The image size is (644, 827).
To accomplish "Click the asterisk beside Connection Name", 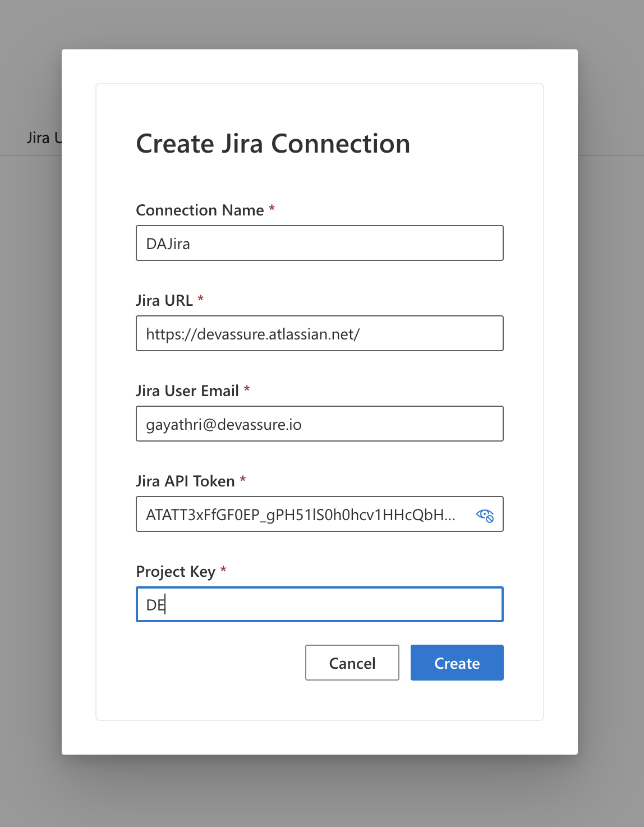I will click(x=272, y=209).
